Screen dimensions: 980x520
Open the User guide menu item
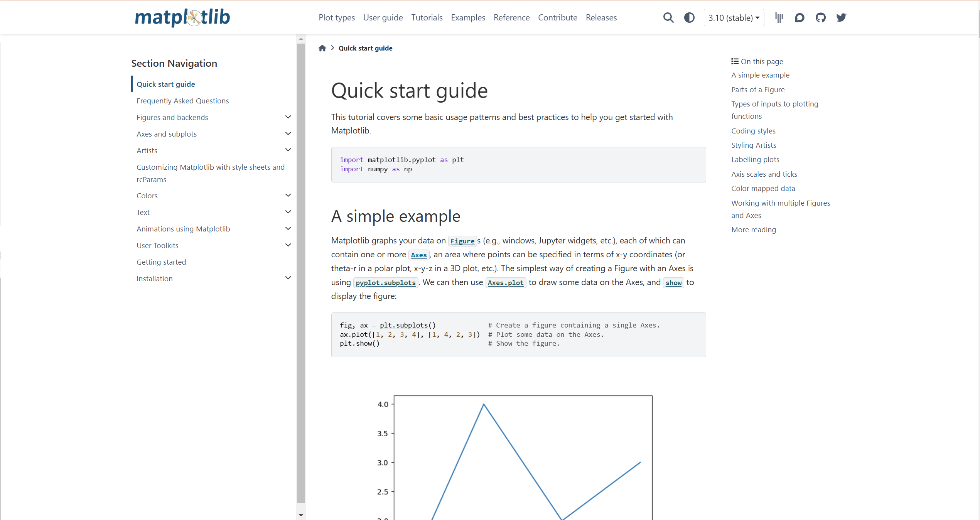383,18
